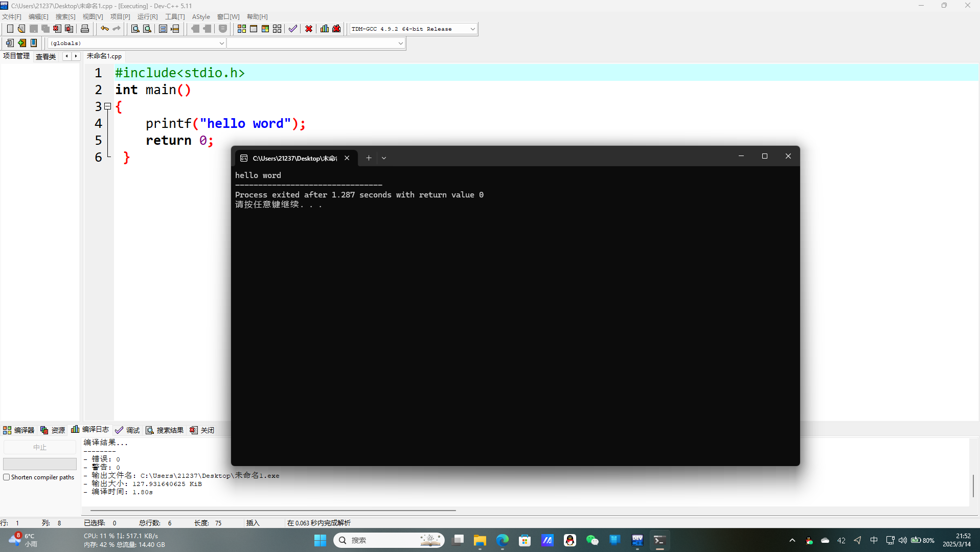
Task: Click the Print icon in toolbar
Action: point(85,29)
